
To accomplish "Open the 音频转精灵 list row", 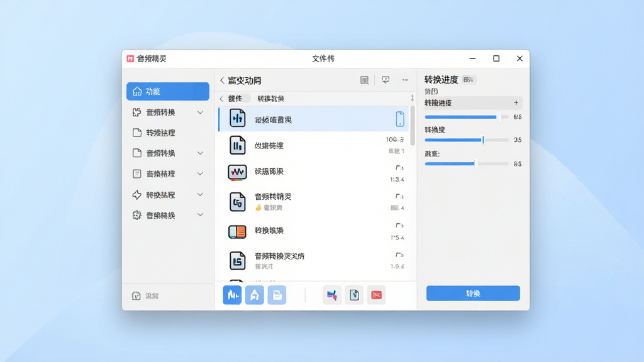I will tap(314, 202).
